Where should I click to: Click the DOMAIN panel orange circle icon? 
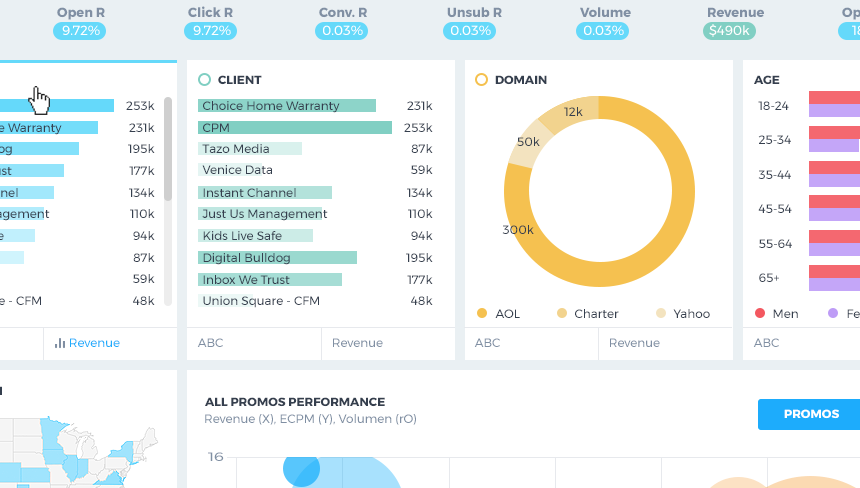click(481, 80)
